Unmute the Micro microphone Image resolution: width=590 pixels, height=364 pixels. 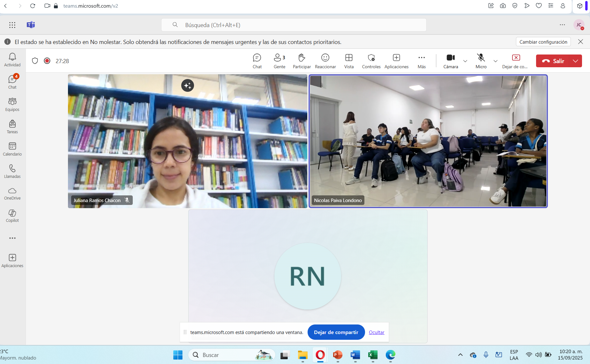[481, 61]
